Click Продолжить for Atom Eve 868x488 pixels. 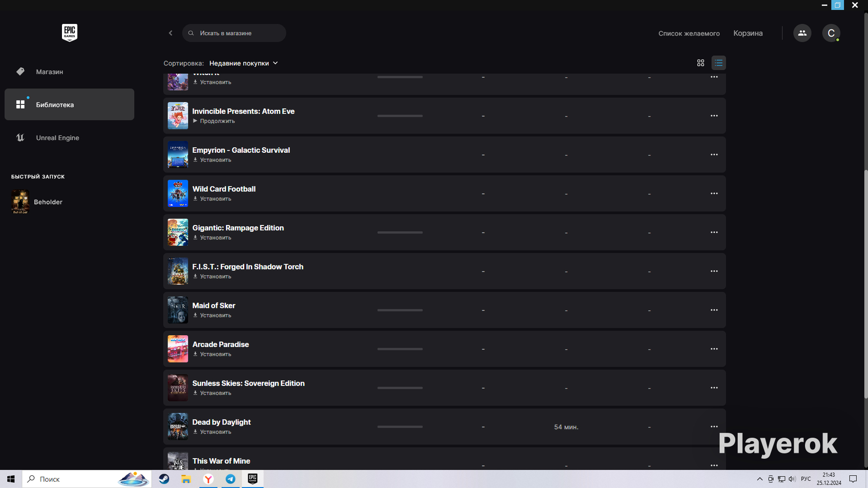click(214, 121)
